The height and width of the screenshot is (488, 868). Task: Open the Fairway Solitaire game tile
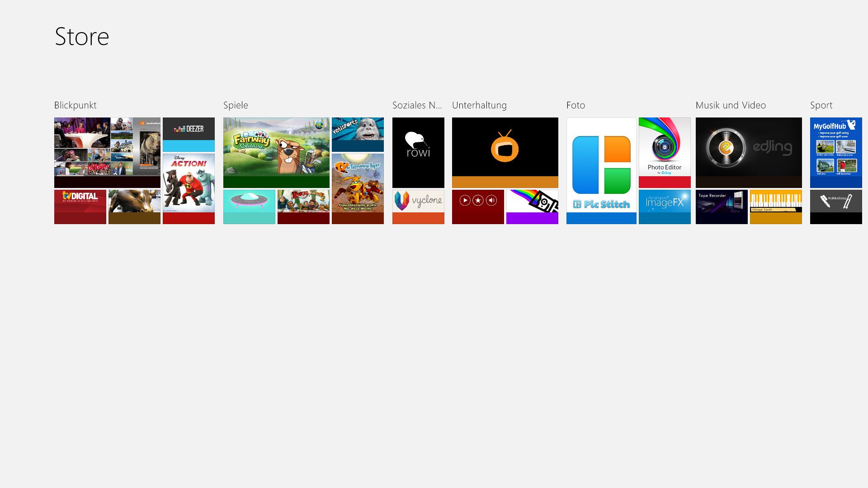click(x=276, y=152)
